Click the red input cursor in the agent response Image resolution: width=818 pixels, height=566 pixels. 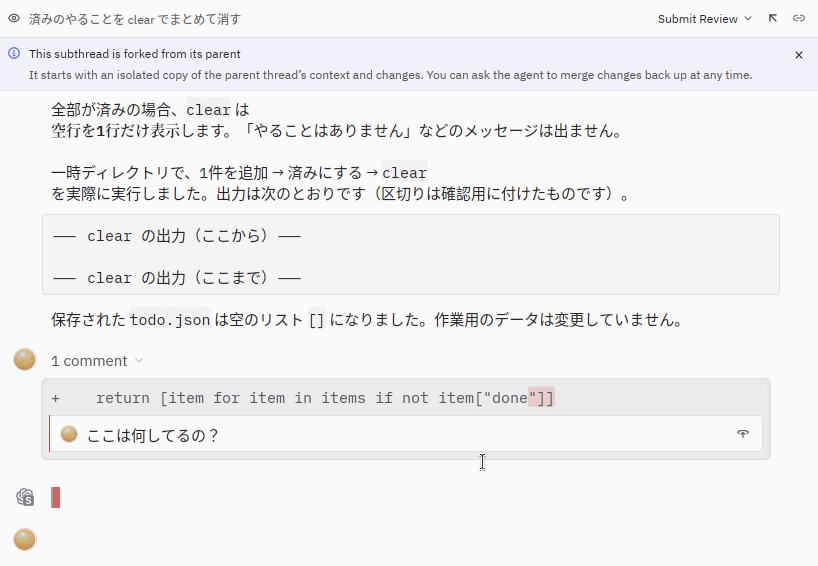click(x=55, y=497)
